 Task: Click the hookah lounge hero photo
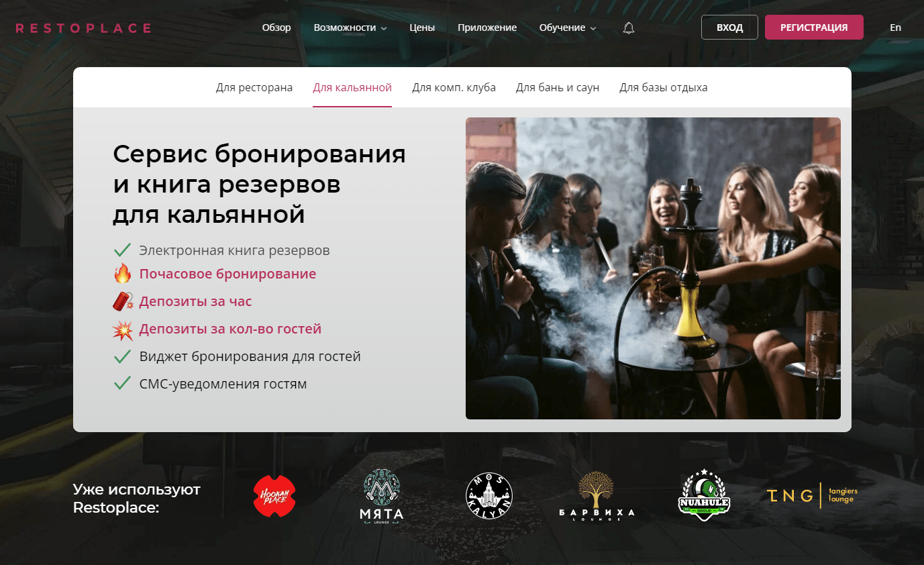pyautogui.click(x=652, y=267)
